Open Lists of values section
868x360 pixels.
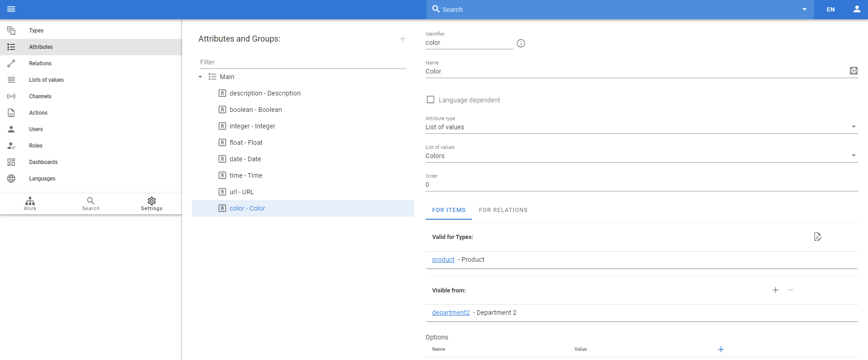91,80
